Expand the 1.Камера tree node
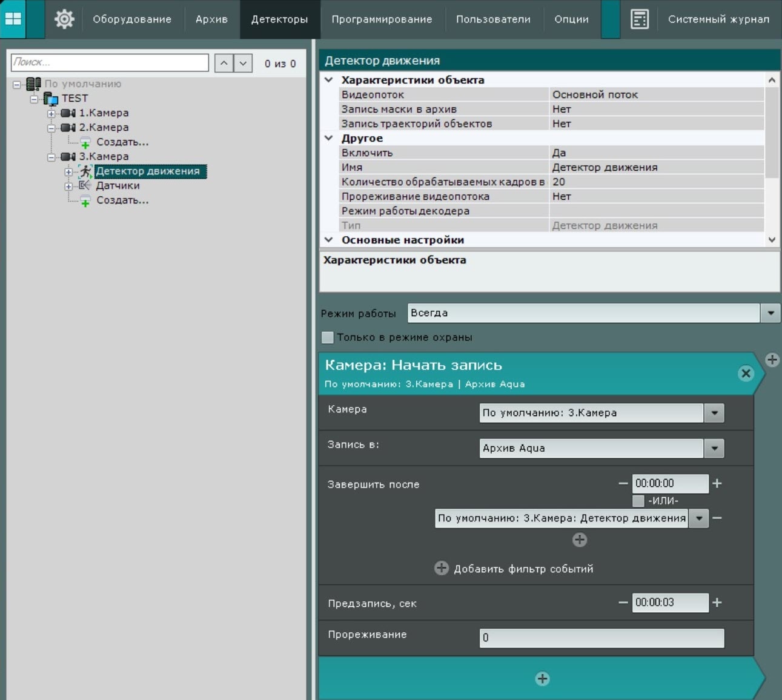 tap(51, 113)
